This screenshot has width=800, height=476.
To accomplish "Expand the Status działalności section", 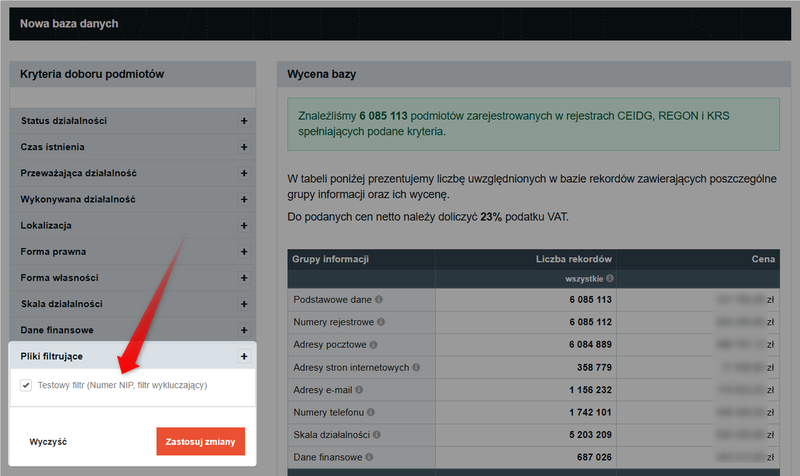I will [243, 121].
